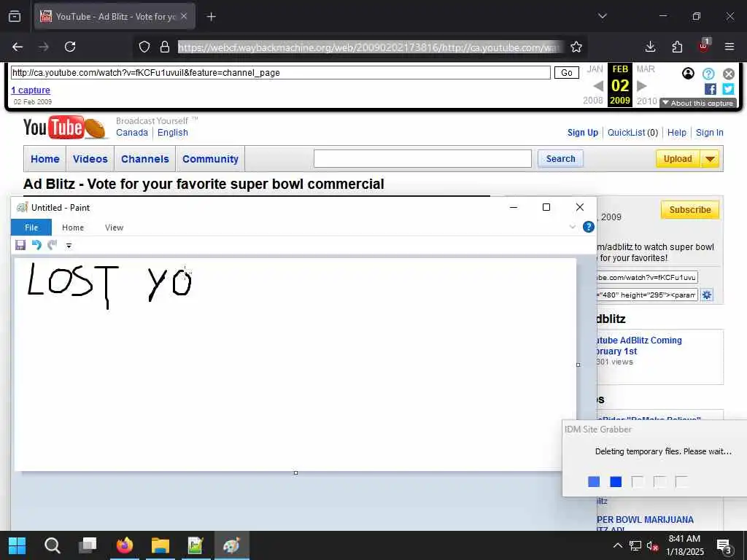Screen dimensions: 747x560
Task: Open a new Firefox tab
Action: pos(211,17)
